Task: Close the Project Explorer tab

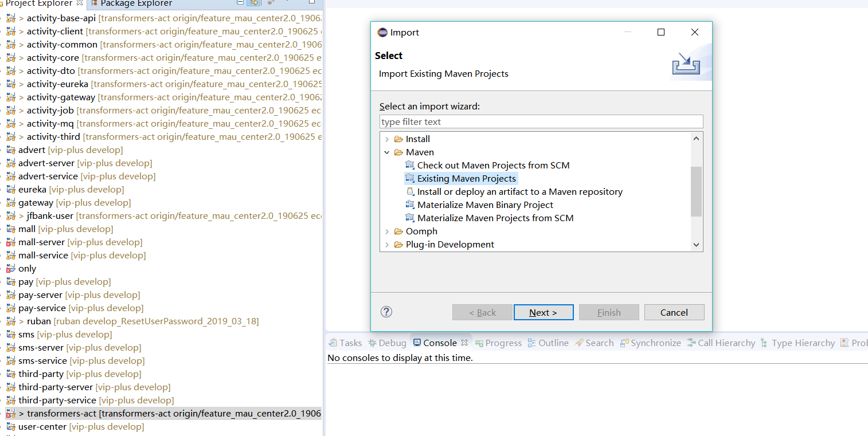Action: point(80,3)
